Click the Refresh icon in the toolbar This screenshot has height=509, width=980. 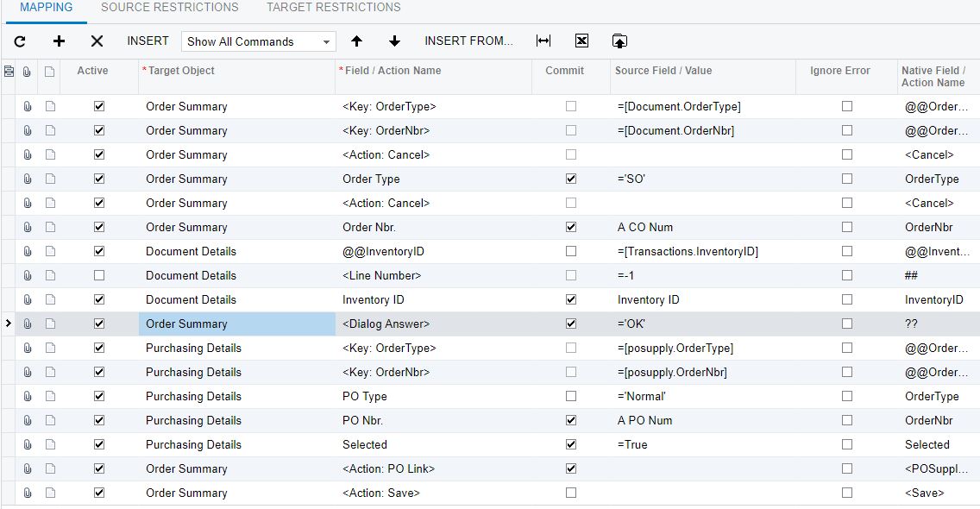(x=20, y=41)
